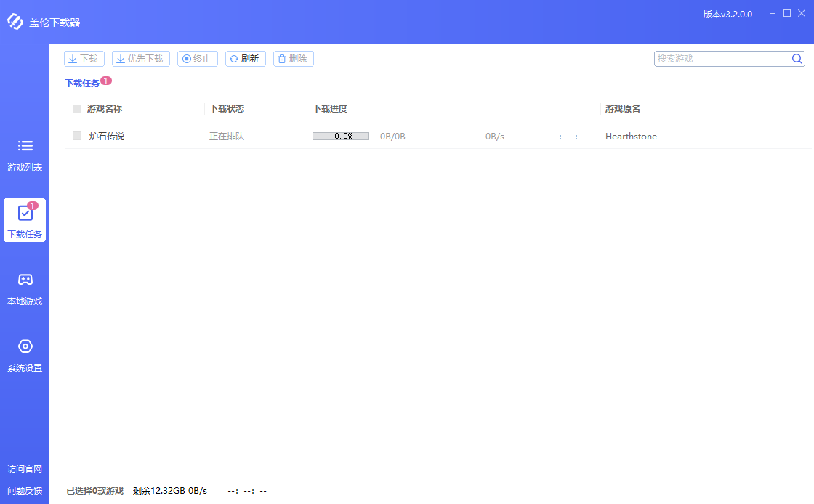Click the 0.0% download progress bar

point(340,136)
